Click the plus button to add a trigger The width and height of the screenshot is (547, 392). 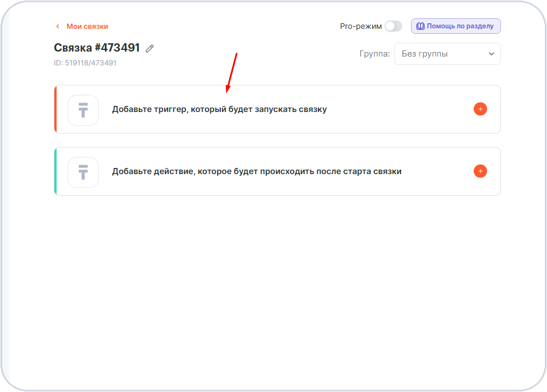point(480,109)
